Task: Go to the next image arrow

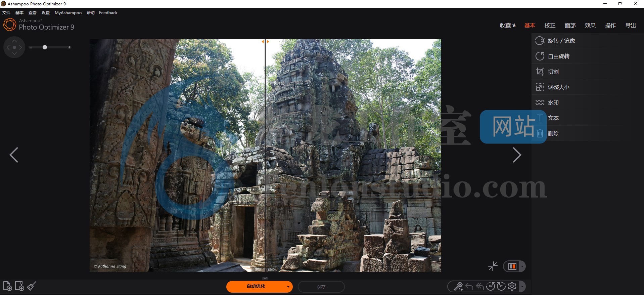Action: [517, 155]
